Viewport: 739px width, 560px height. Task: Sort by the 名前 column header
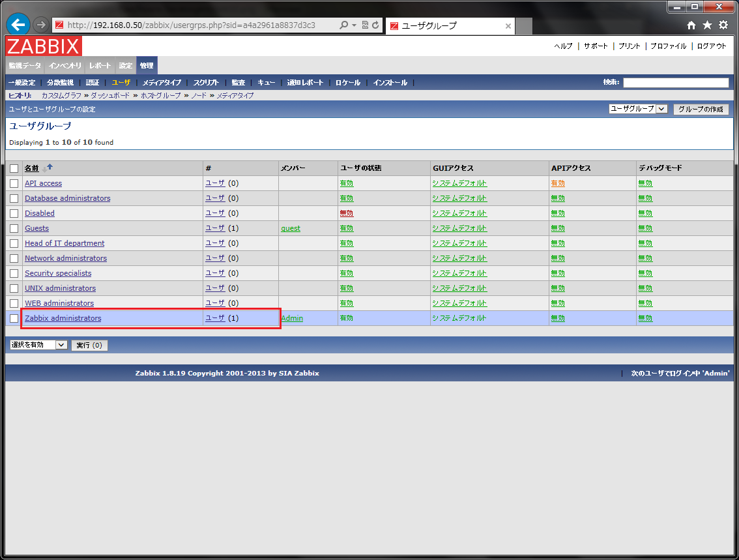click(31, 168)
